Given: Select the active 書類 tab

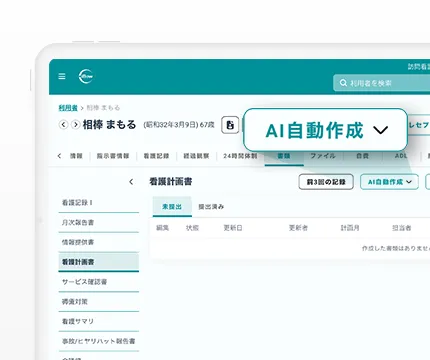Looking at the screenshot, I should coord(284,156).
